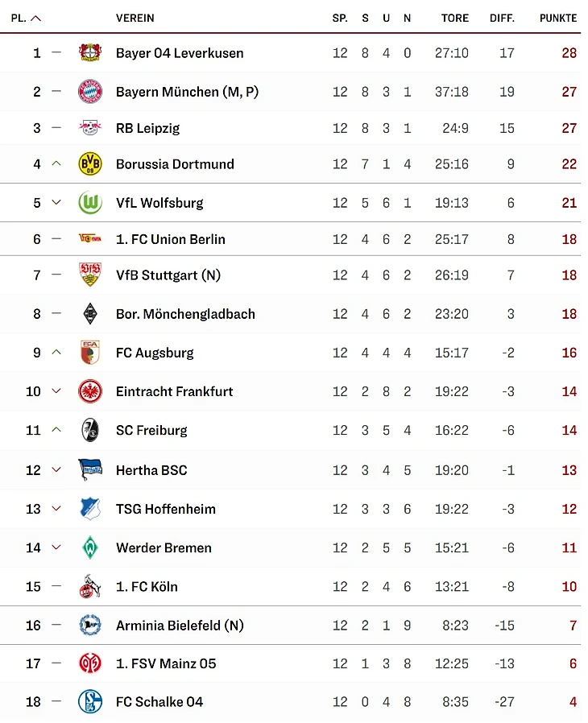Click the Bayern München club logo
The height and width of the screenshot is (723, 588).
[90, 92]
